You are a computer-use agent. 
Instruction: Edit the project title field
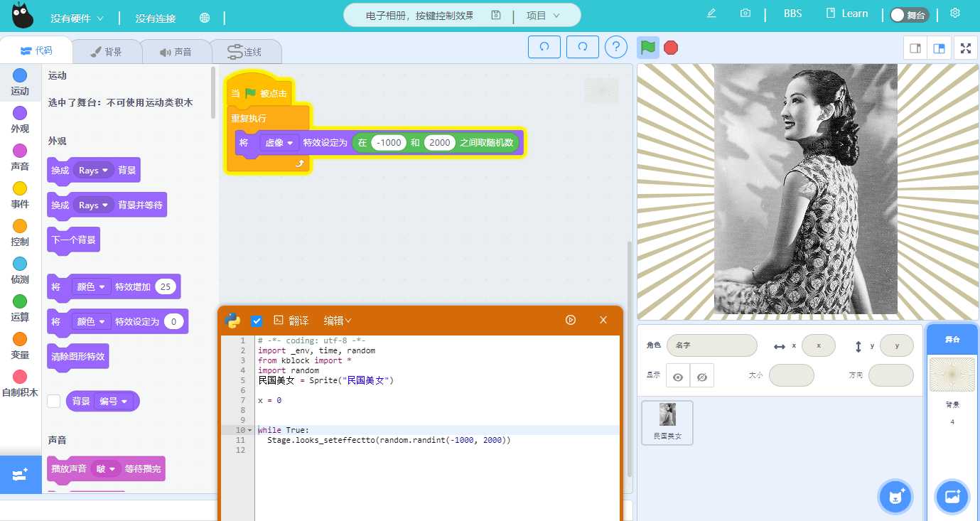(x=419, y=15)
